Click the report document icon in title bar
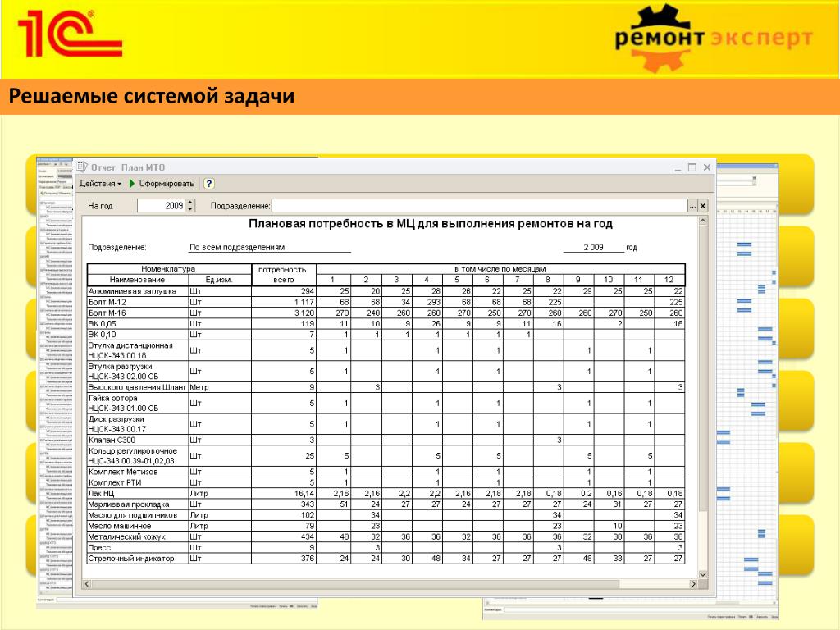 (82, 167)
